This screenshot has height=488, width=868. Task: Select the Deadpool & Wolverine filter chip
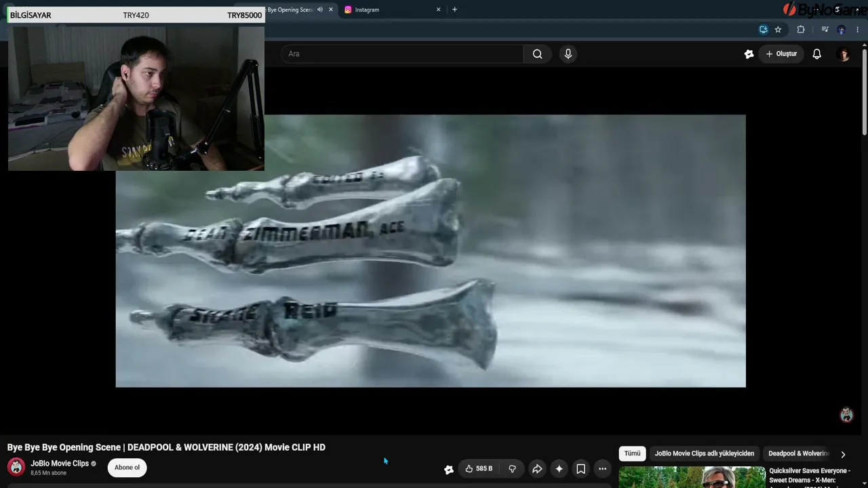tap(798, 453)
